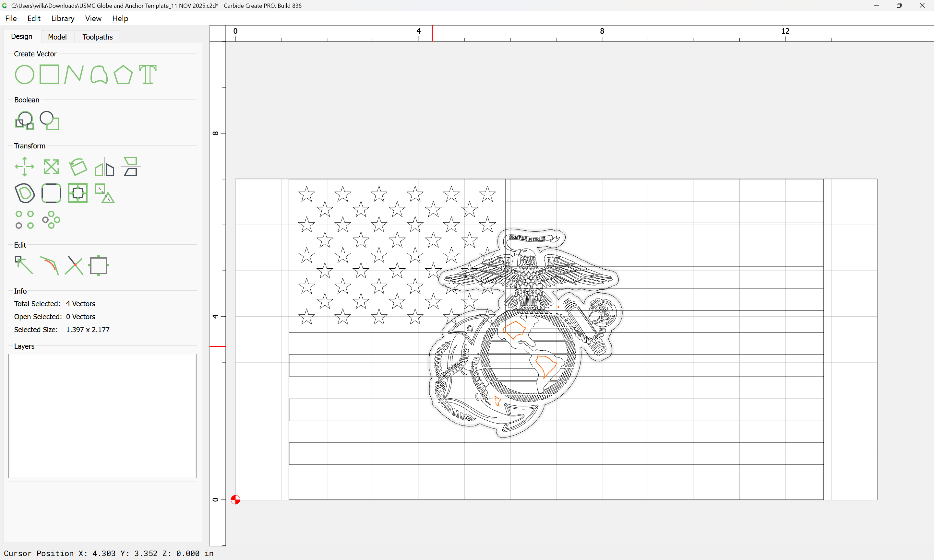Open the Offset Vectors tool
Viewport: 934px width, 560px height.
25,193
